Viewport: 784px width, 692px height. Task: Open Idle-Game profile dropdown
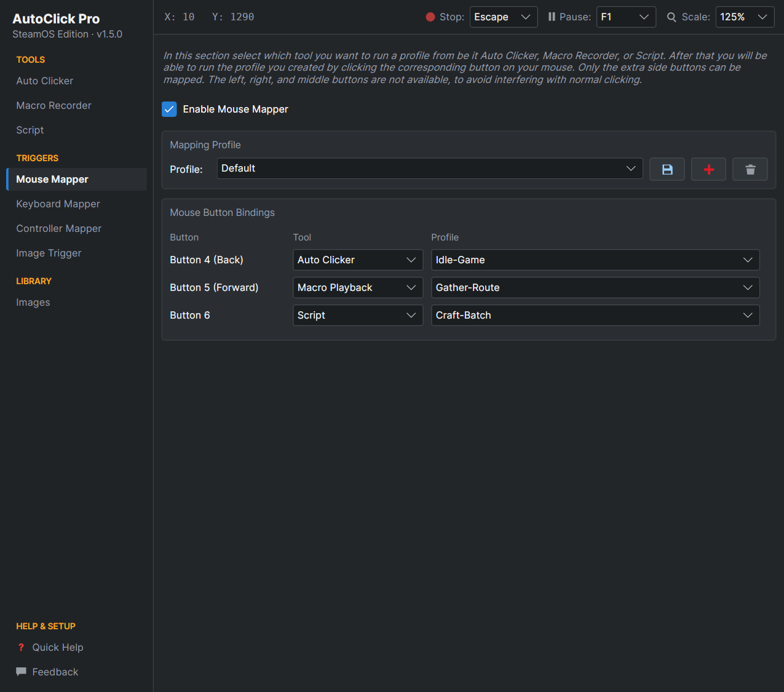coord(595,260)
